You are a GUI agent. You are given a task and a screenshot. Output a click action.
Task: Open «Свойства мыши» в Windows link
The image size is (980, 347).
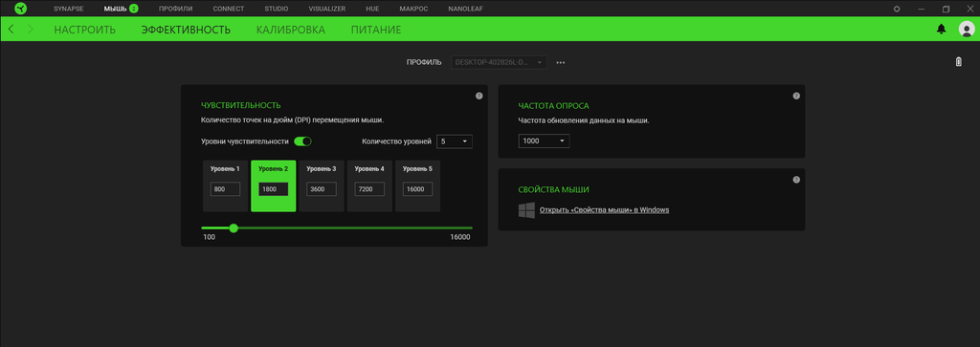tap(605, 210)
